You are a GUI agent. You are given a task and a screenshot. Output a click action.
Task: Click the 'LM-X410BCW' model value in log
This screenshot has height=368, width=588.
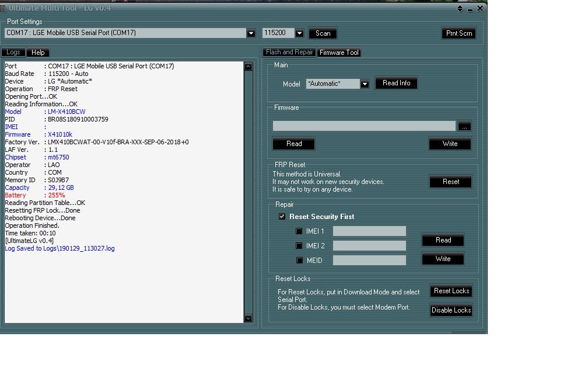pyautogui.click(x=66, y=112)
